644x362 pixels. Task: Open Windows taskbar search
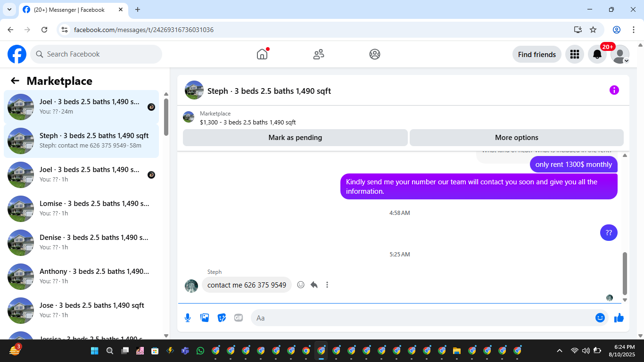[110, 351]
